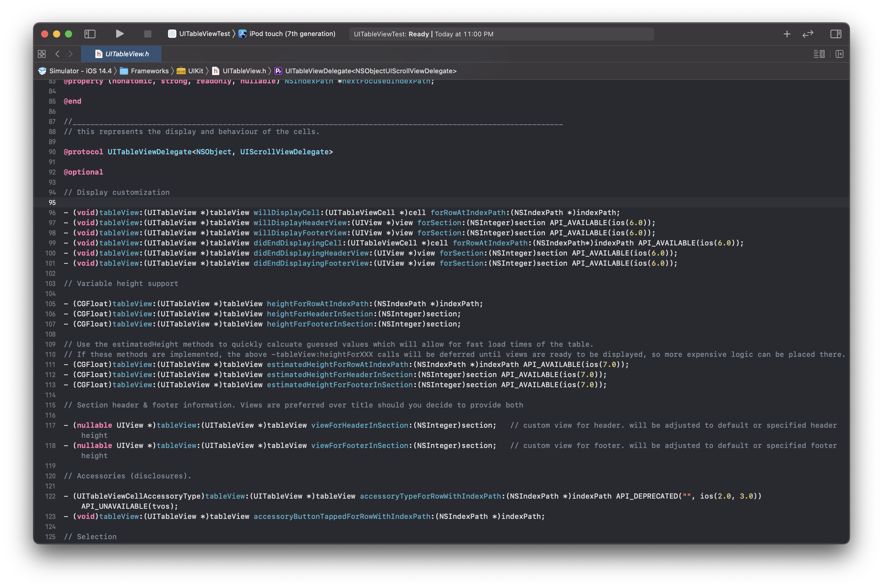
Task: Click the code review arrows icon
Action: (808, 34)
